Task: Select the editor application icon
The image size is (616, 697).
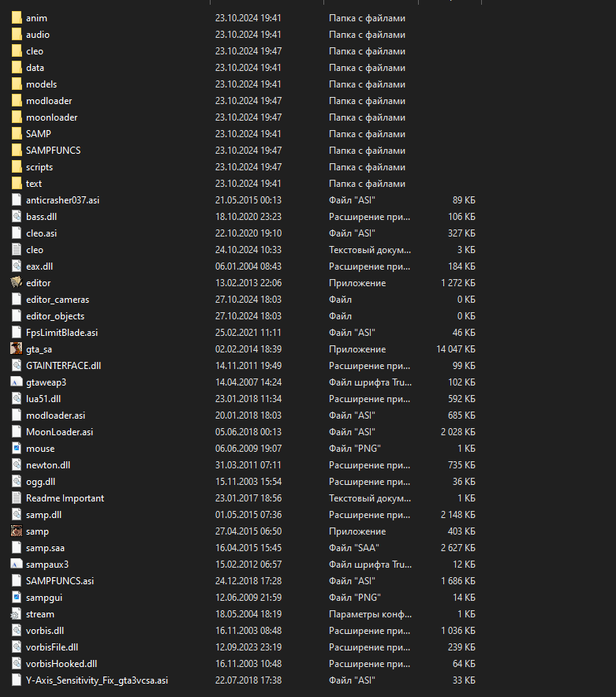Action: [17, 282]
